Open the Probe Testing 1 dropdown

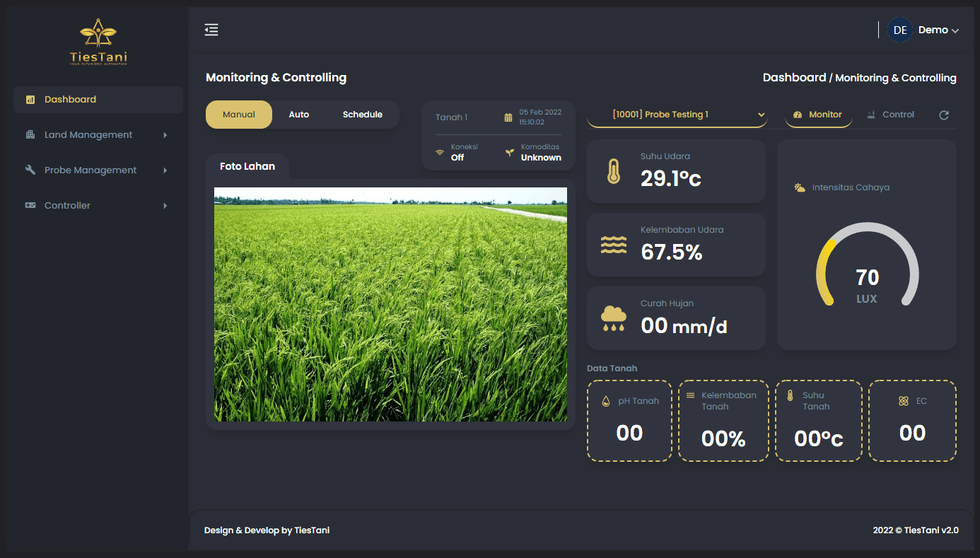677,115
